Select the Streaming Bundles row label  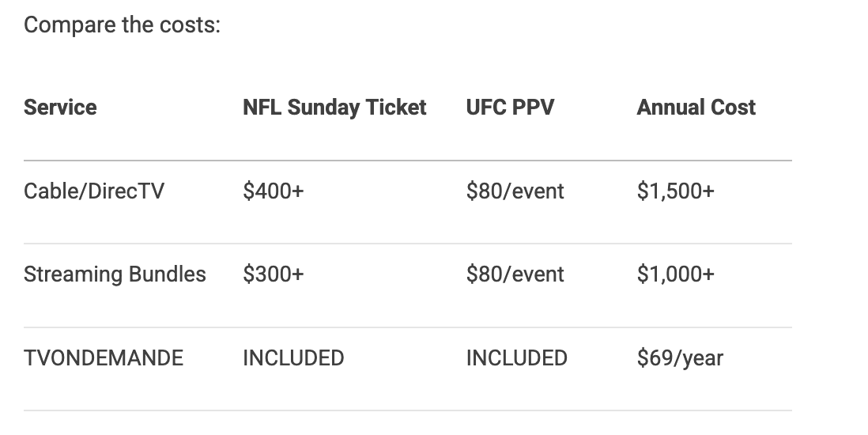(115, 275)
